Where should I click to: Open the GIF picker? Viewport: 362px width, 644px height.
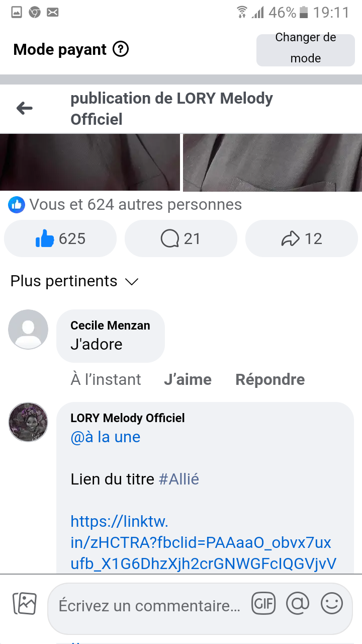pyautogui.click(x=263, y=604)
